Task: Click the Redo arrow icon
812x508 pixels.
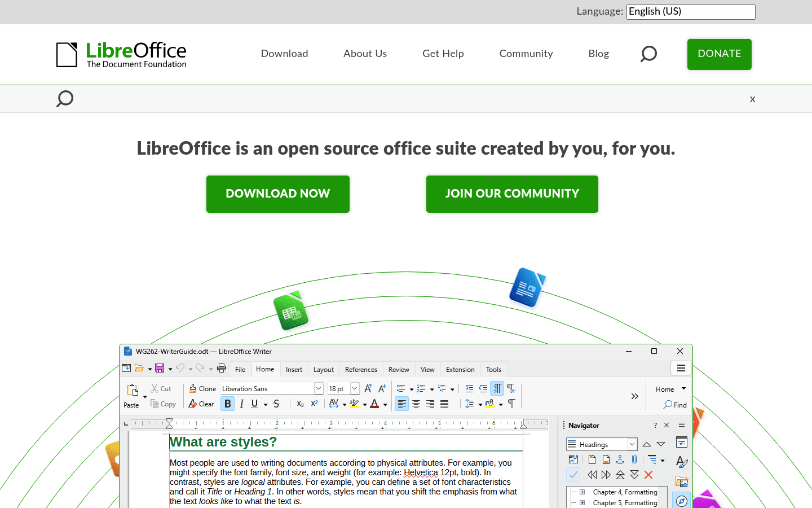Action: click(x=200, y=369)
